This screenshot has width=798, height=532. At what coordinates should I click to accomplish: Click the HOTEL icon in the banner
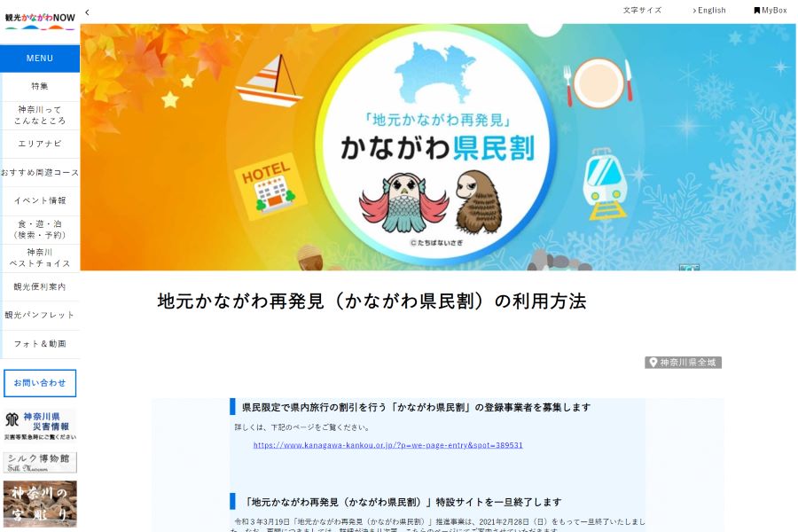pos(270,187)
